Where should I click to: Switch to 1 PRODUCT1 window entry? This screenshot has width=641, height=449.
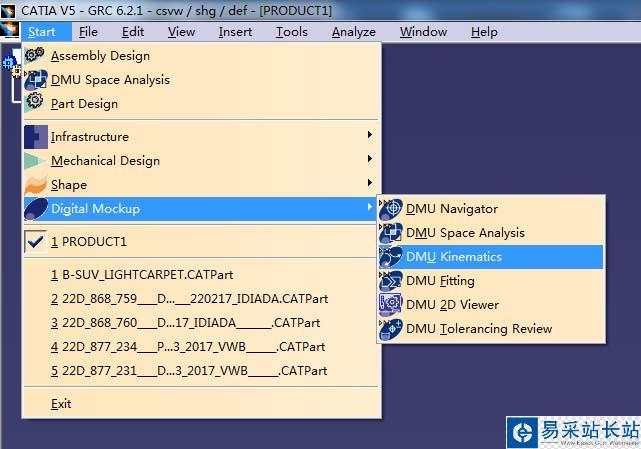click(202, 242)
